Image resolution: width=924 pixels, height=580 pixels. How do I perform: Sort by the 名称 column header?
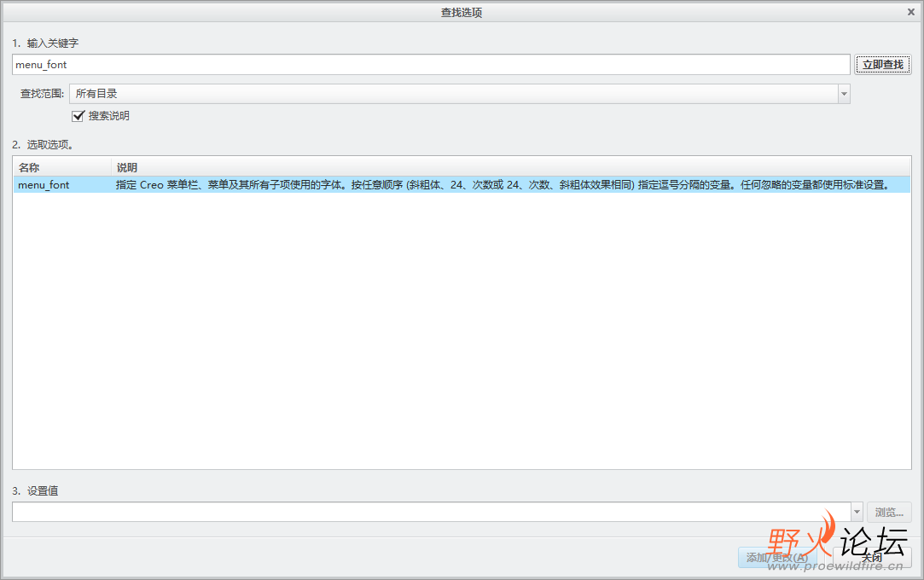(x=62, y=167)
